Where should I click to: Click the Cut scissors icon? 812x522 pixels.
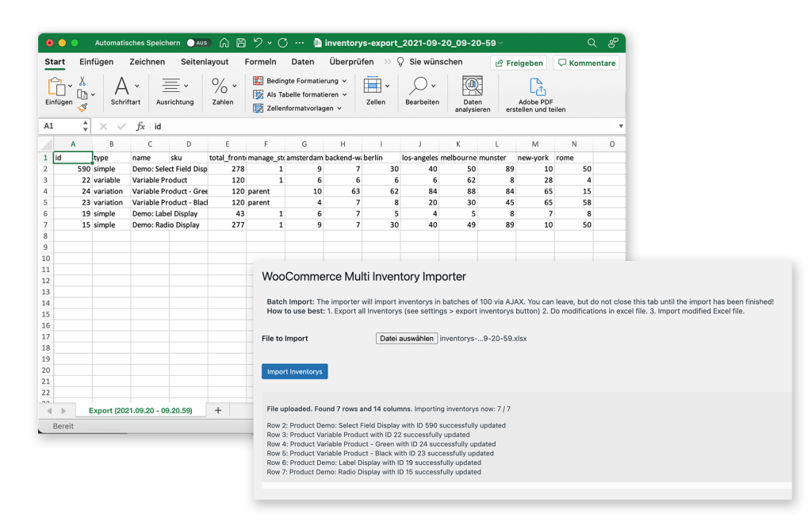82,81
